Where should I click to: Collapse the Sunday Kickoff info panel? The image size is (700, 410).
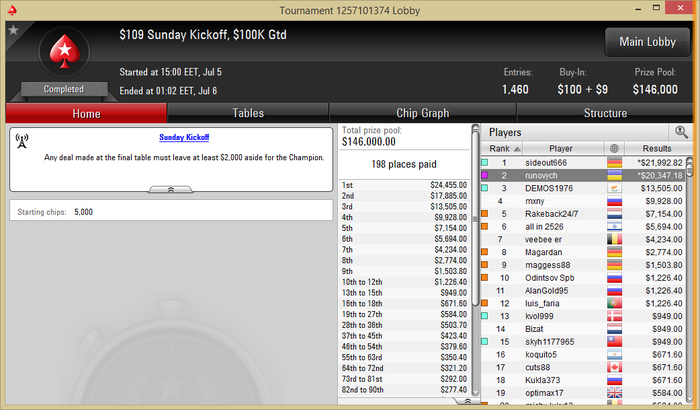[x=171, y=190]
